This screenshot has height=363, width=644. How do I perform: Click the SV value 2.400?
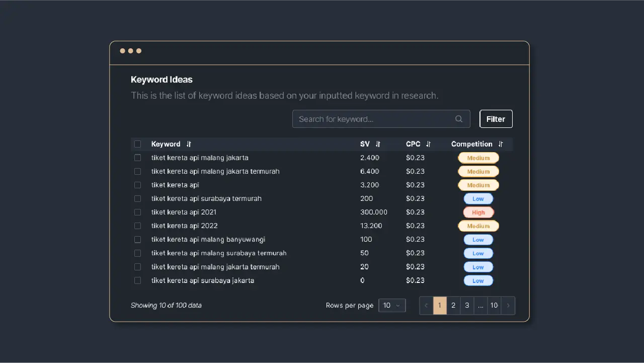click(x=370, y=158)
